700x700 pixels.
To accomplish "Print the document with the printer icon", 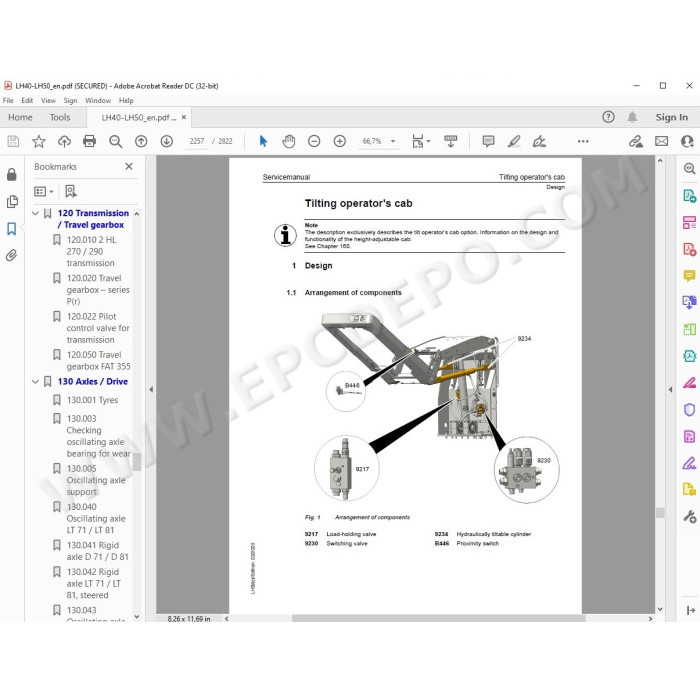I will tap(90, 142).
